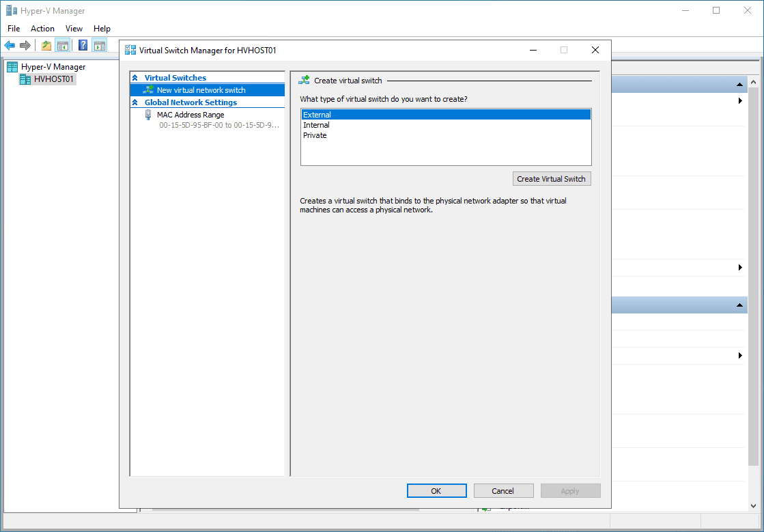Collapse the Virtual Switches section chevron
Screen dimensions: 764x532
click(x=135, y=77)
